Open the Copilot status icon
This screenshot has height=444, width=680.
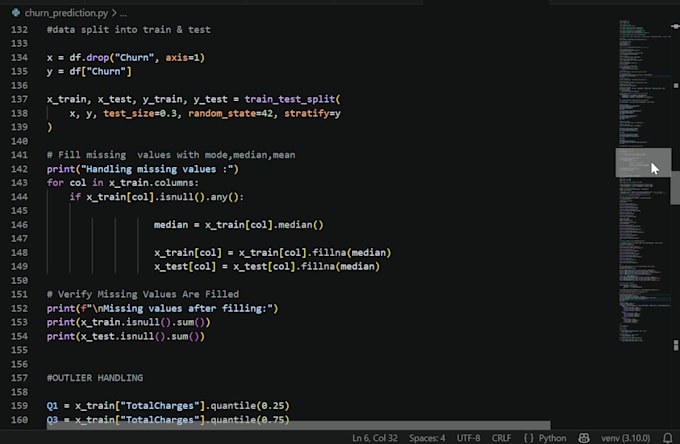[x=584, y=438]
